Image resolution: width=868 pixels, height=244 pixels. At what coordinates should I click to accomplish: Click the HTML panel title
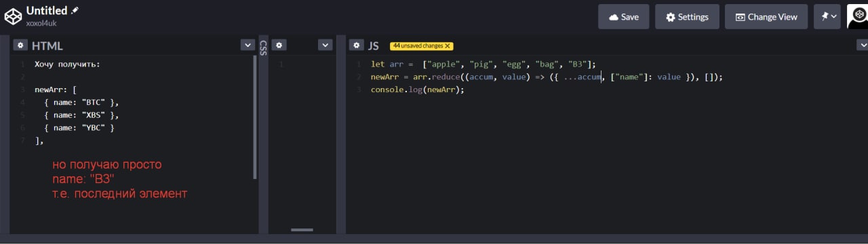pos(47,45)
